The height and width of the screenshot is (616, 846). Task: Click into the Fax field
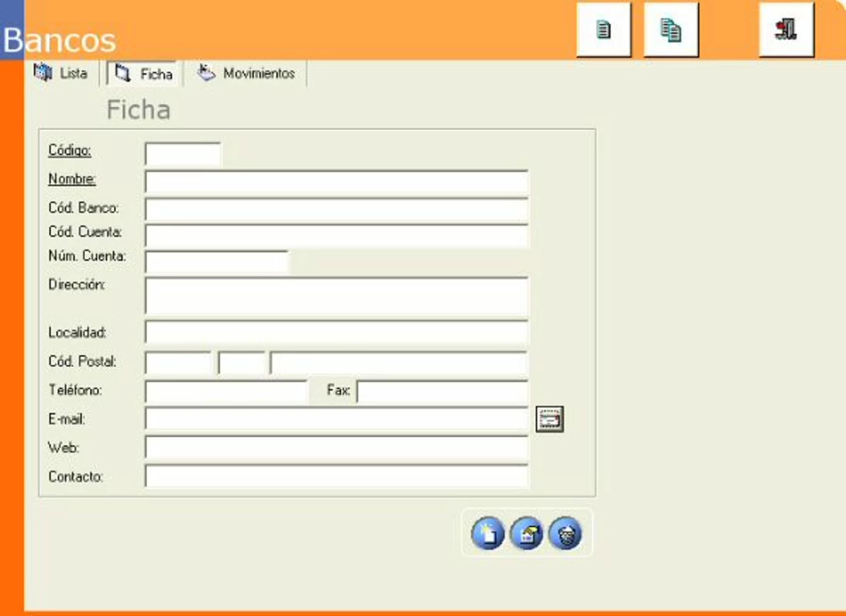(x=442, y=392)
